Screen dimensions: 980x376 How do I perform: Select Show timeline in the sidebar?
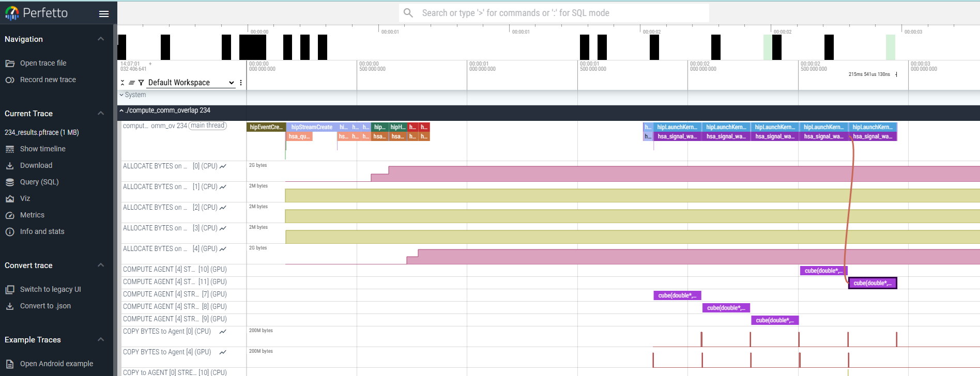click(x=42, y=149)
